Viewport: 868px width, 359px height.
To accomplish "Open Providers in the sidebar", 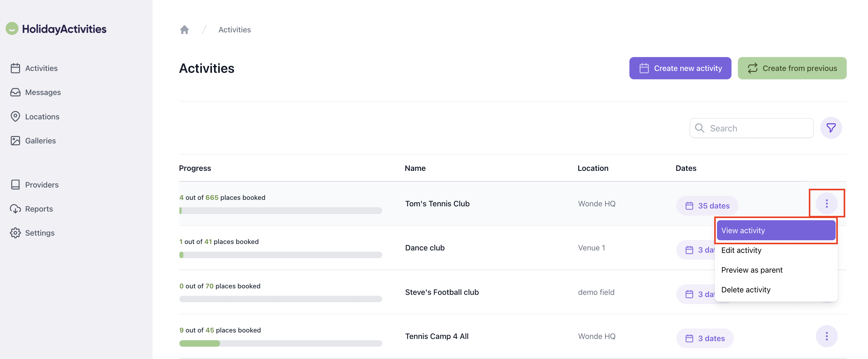I will (x=42, y=185).
